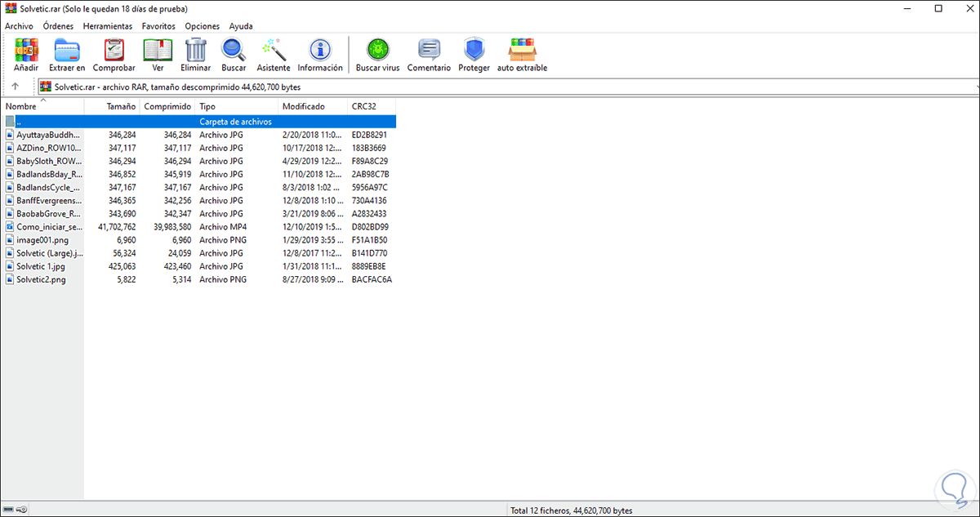Click the size value 425,063
Image resolution: width=980 pixels, height=517 pixels.
[122, 266]
